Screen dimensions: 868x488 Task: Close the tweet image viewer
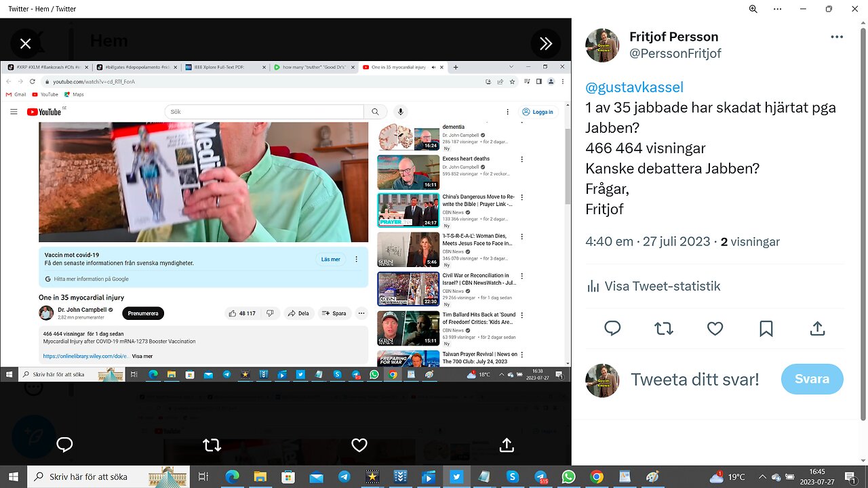click(25, 43)
